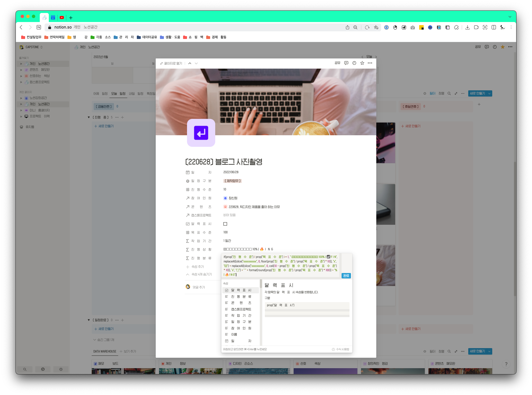Select 달력표시 property in formula list

click(x=241, y=290)
